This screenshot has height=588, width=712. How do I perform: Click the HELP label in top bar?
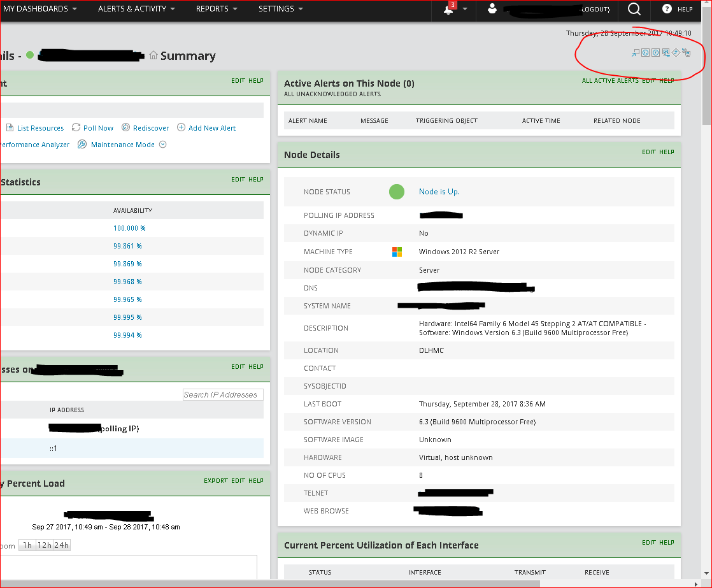(x=685, y=9)
